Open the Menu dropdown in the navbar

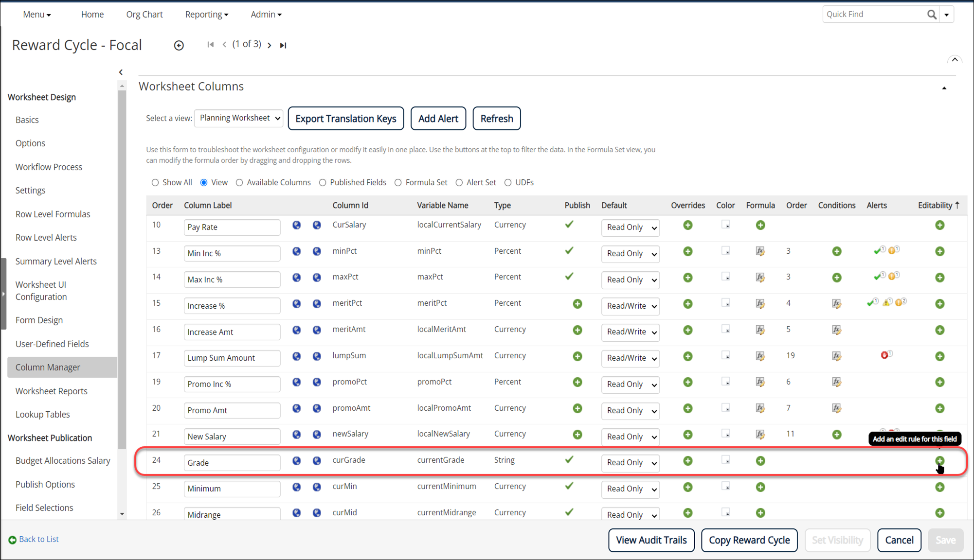[x=36, y=14]
